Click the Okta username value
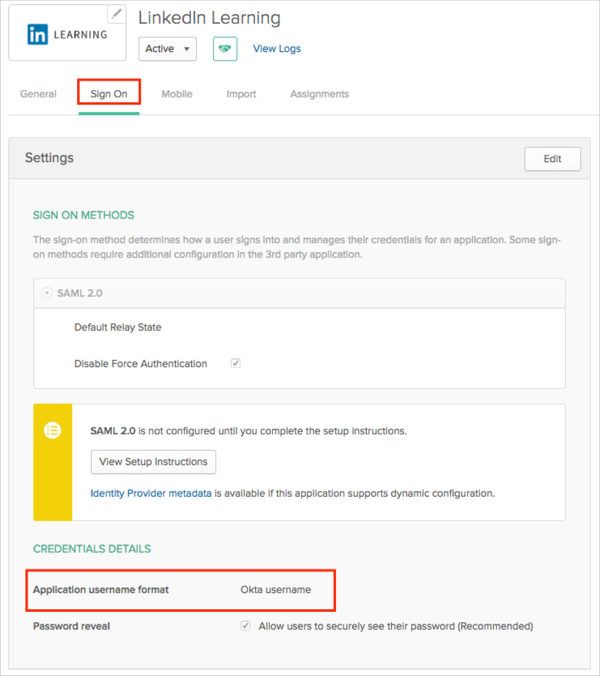Viewport: 600px width, 676px height. 275,589
